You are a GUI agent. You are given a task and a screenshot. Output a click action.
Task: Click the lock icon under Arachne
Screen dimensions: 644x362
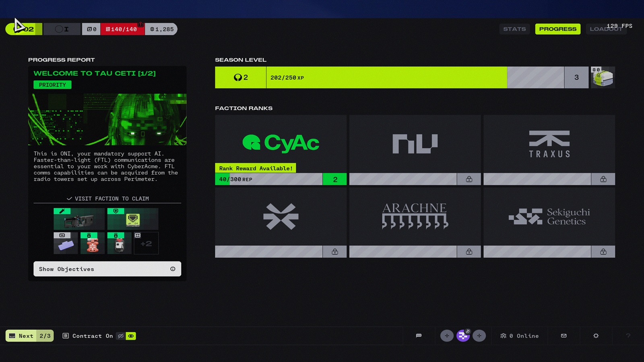(x=469, y=252)
